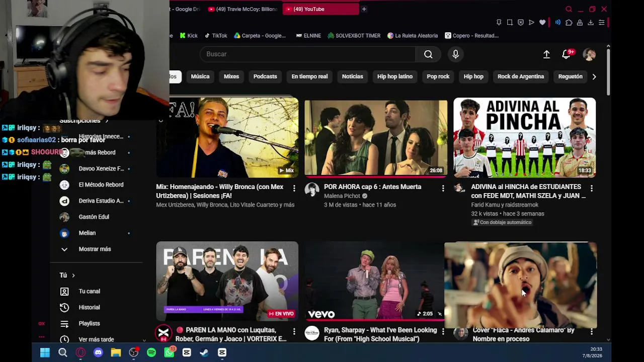Add page to bookmarks with heart icon
The image size is (644, 362).
pos(542,23)
